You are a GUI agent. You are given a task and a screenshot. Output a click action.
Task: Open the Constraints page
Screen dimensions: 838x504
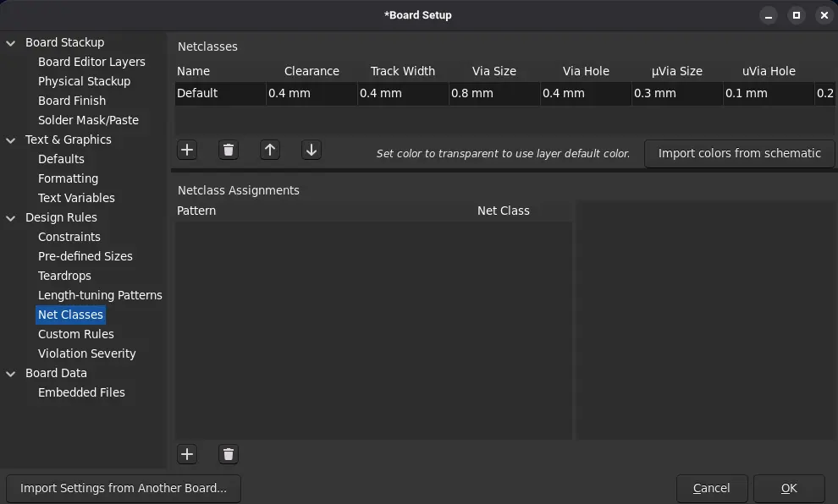[x=69, y=237]
